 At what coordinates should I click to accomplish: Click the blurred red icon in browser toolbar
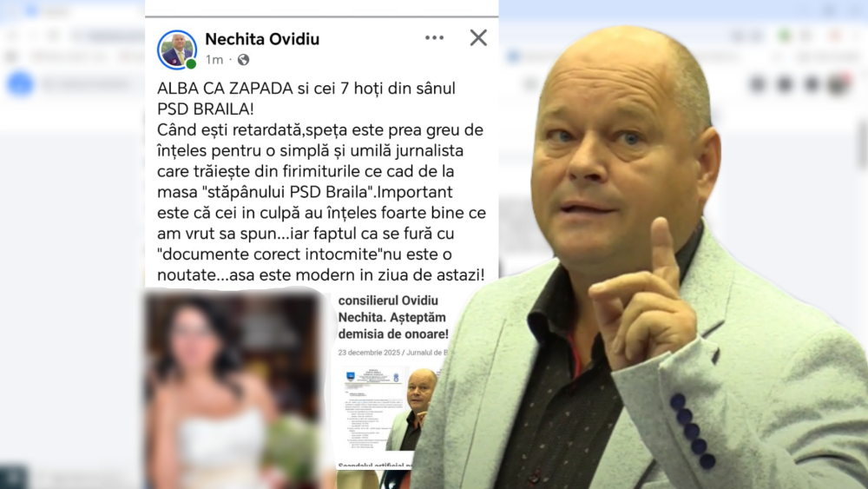tap(836, 36)
